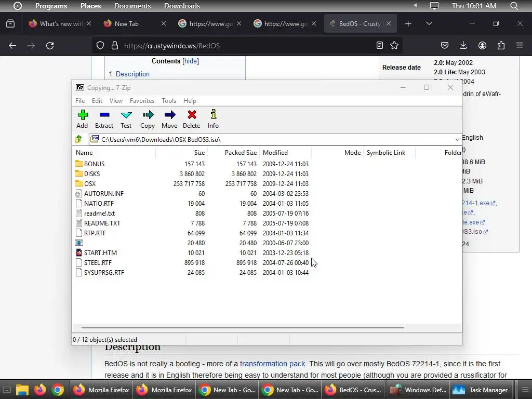Sort the list by Modified column header
The height and width of the screenshot is (399, 532).
pyautogui.click(x=285, y=153)
